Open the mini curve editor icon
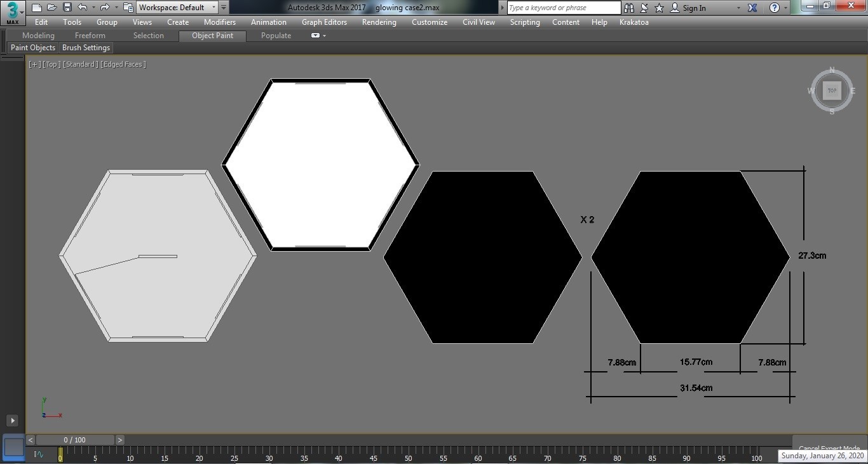This screenshot has width=868, height=464. [x=39, y=454]
